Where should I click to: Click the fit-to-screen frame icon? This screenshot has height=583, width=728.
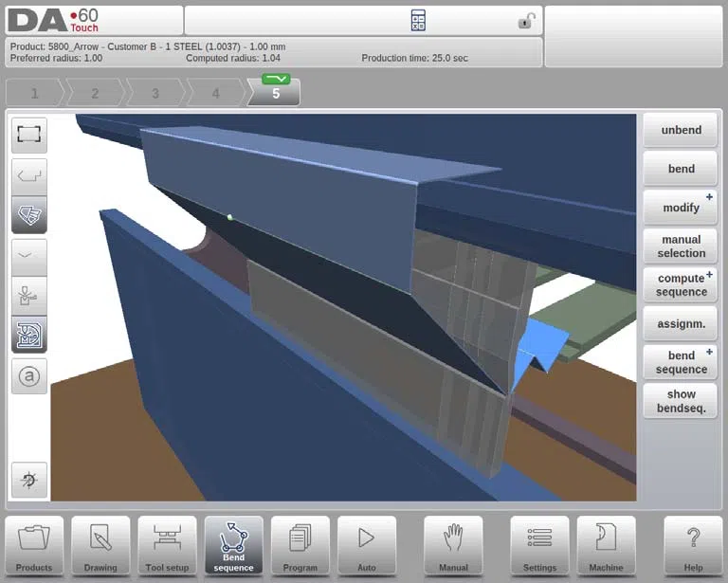28,135
